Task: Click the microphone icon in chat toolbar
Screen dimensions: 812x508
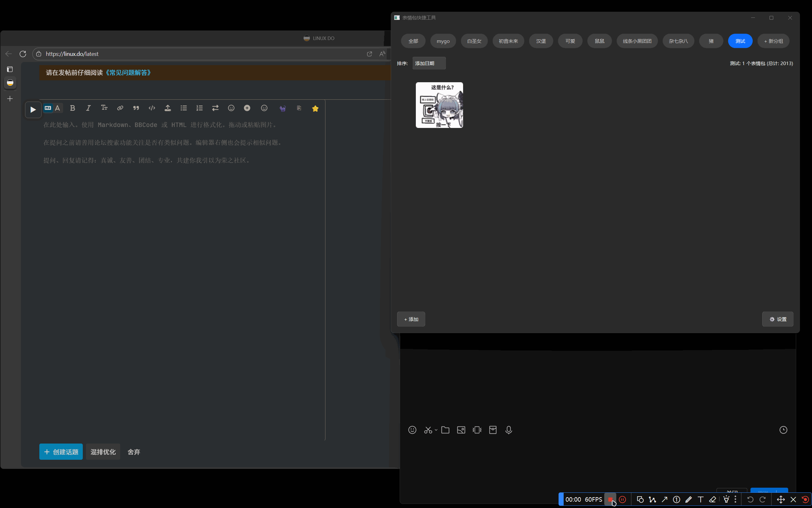Action: coord(509,430)
